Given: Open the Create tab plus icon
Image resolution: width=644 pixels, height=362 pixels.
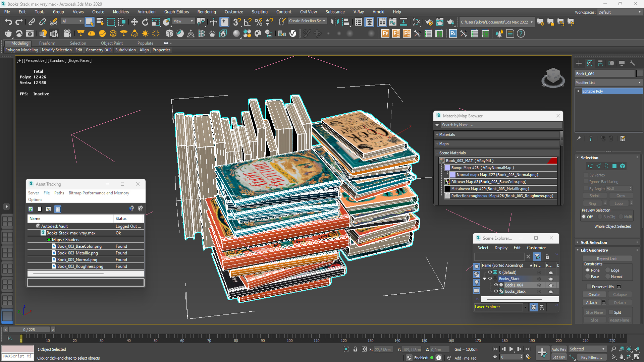Looking at the screenshot, I should 579,63.
